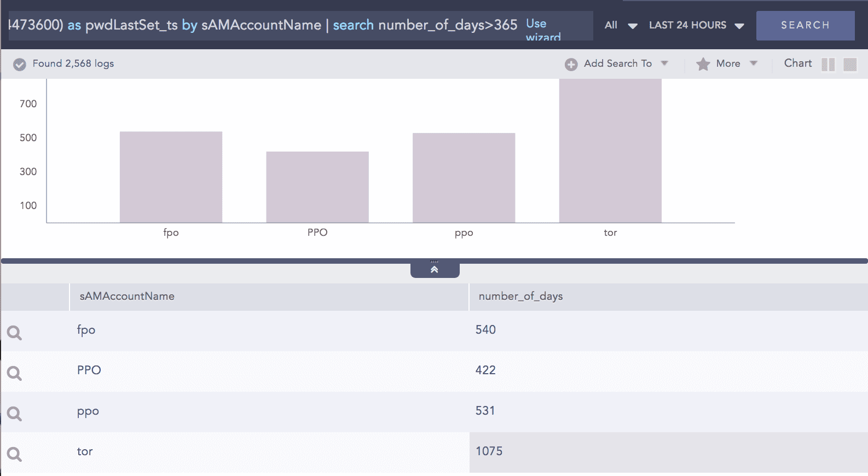Click the magnifier icon in the tor row

[x=14, y=454]
